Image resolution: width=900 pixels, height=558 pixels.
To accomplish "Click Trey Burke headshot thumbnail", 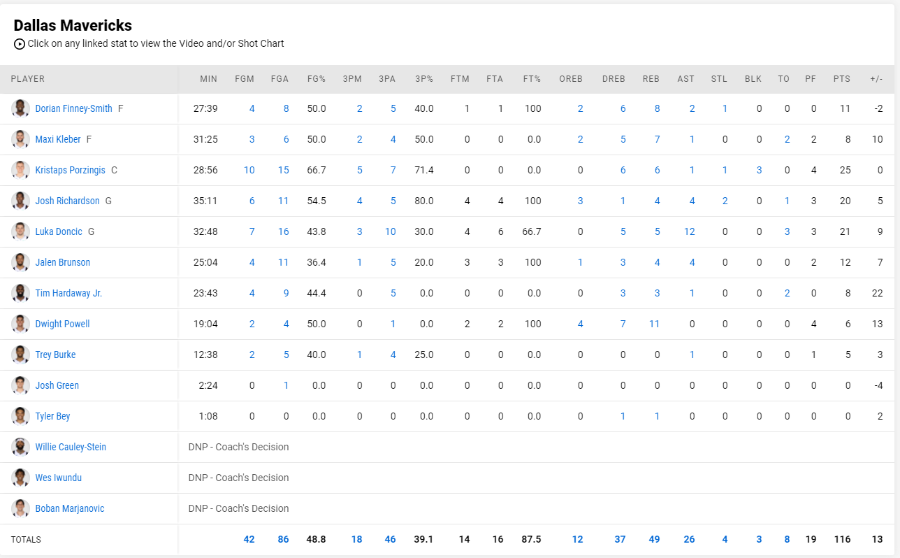I will [21, 354].
